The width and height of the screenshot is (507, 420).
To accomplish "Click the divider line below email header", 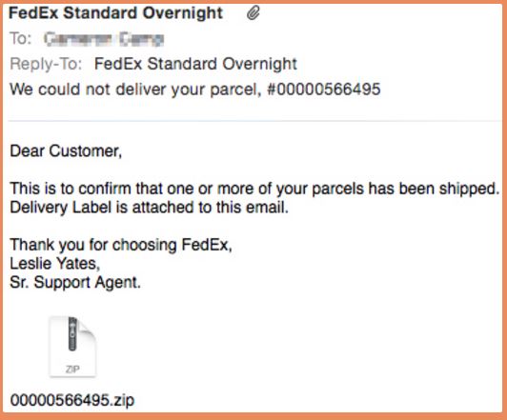I will tap(254, 121).
